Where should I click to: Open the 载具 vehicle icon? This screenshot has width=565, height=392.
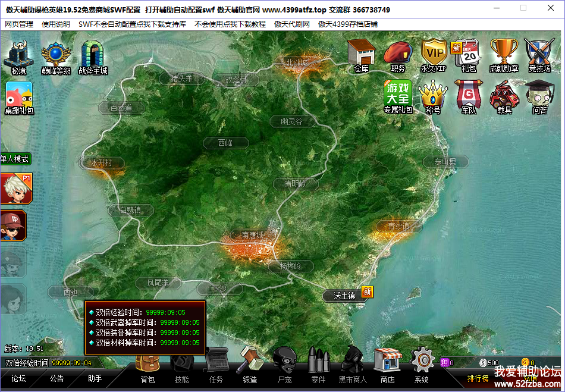point(504,96)
